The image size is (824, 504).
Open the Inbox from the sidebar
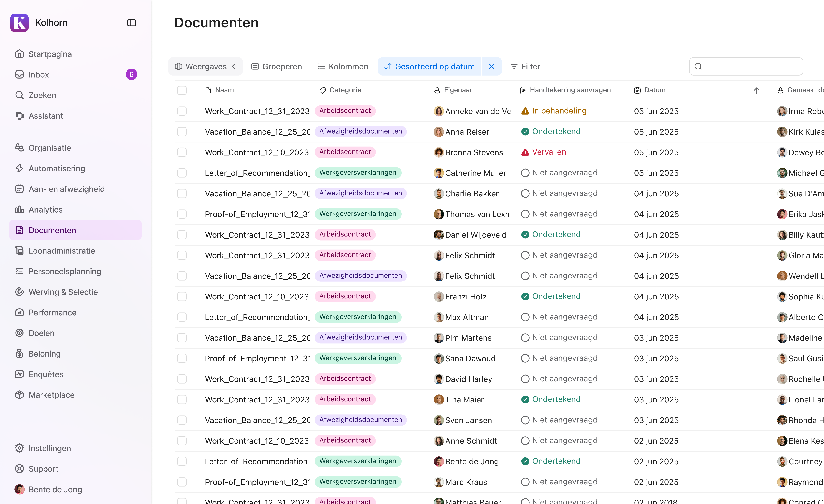point(39,74)
